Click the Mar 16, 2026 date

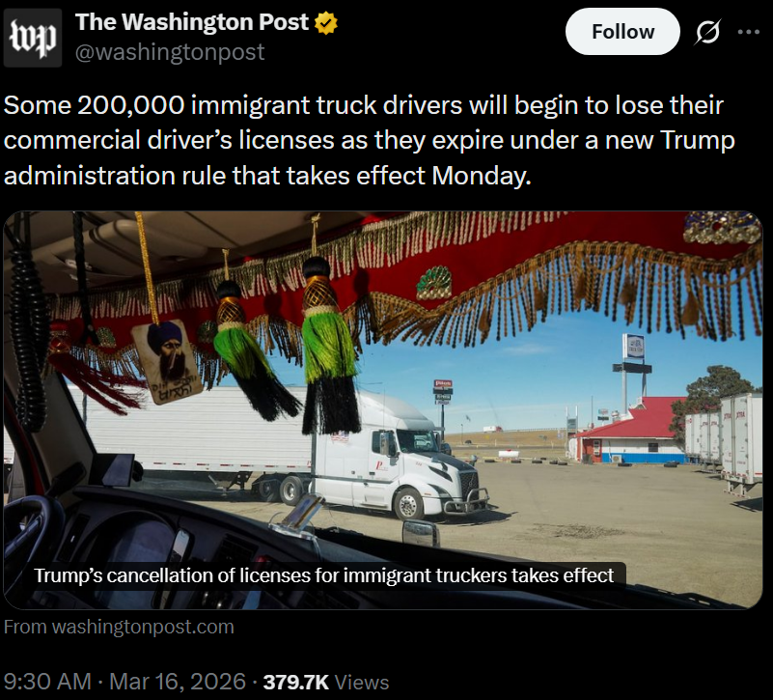[x=177, y=682]
